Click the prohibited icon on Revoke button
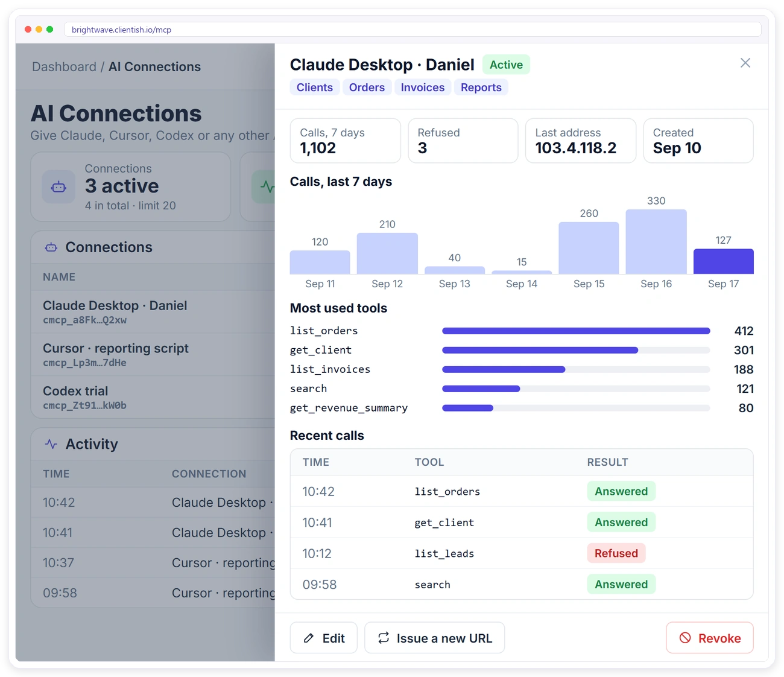 685,638
